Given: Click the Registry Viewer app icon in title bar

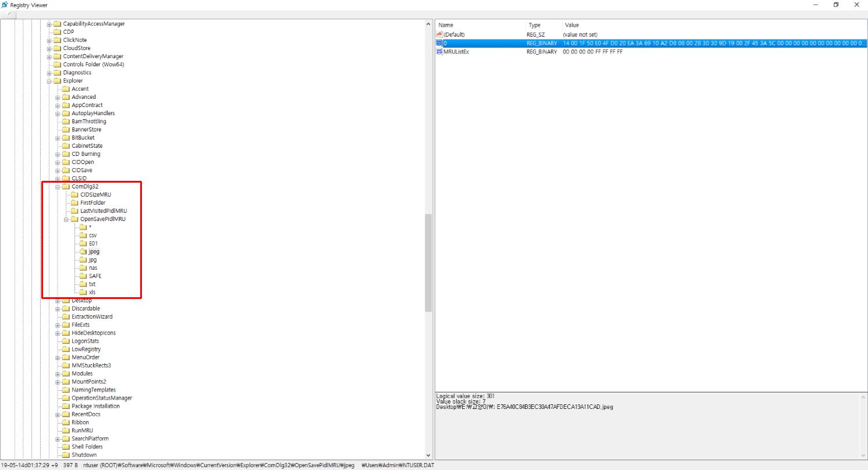Looking at the screenshot, I should pyautogui.click(x=5, y=5).
